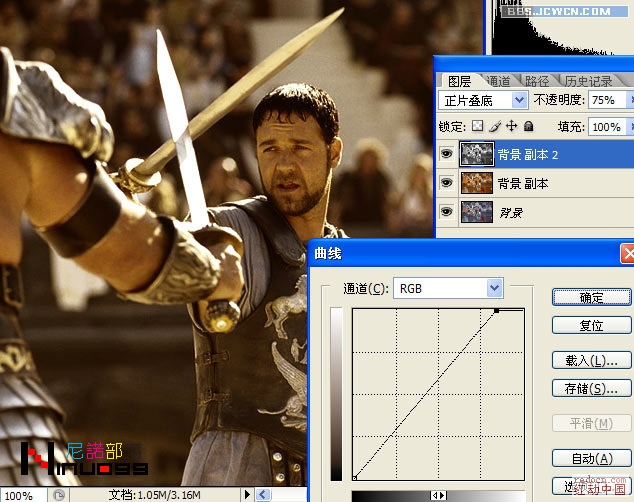Toggle lock transparent pixels icon
Viewport: 634px width, 502px height.
point(477,126)
